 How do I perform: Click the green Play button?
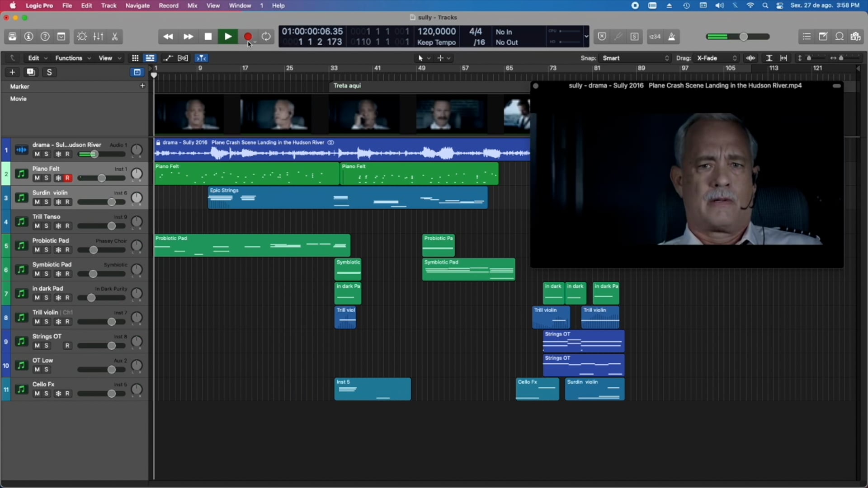pyautogui.click(x=228, y=37)
